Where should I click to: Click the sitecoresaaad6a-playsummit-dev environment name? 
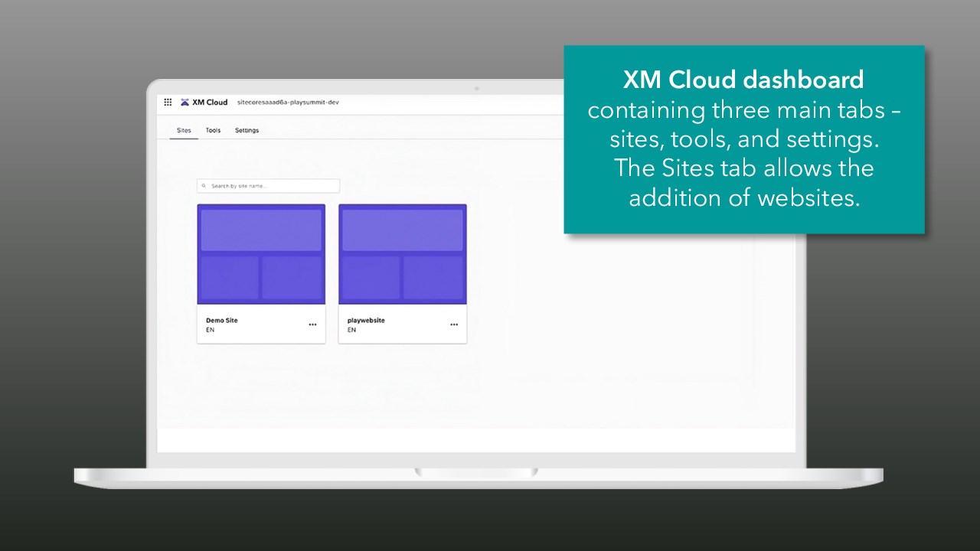pos(288,102)
